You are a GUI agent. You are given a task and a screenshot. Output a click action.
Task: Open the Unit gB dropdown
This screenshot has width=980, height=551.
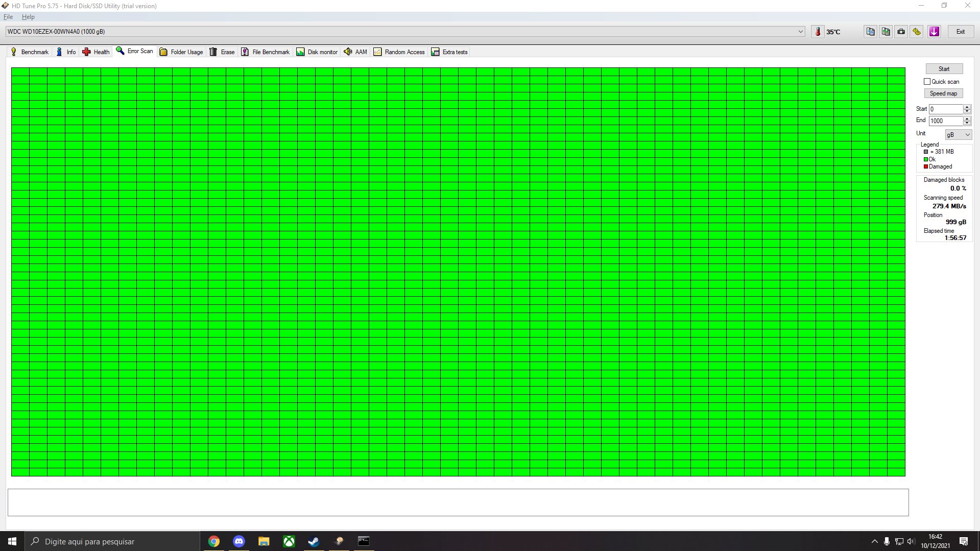(x=958, y=135)
